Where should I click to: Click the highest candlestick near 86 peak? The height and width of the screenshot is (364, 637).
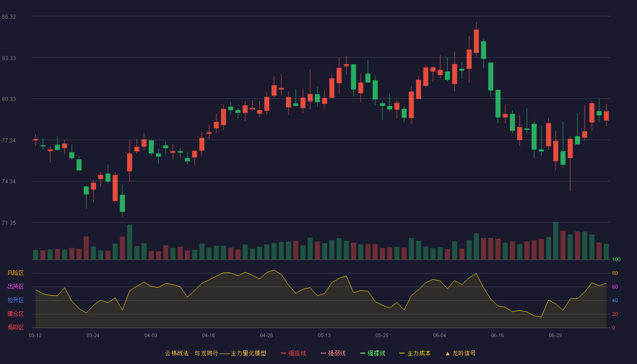(476, 41)
